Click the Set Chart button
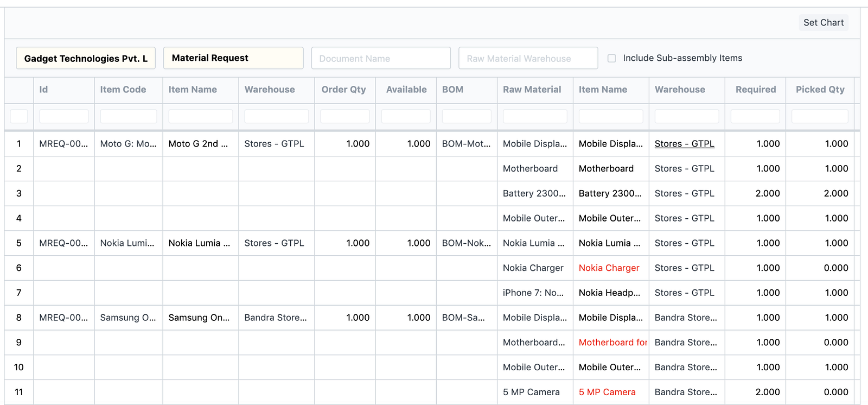 coord(823,22)
